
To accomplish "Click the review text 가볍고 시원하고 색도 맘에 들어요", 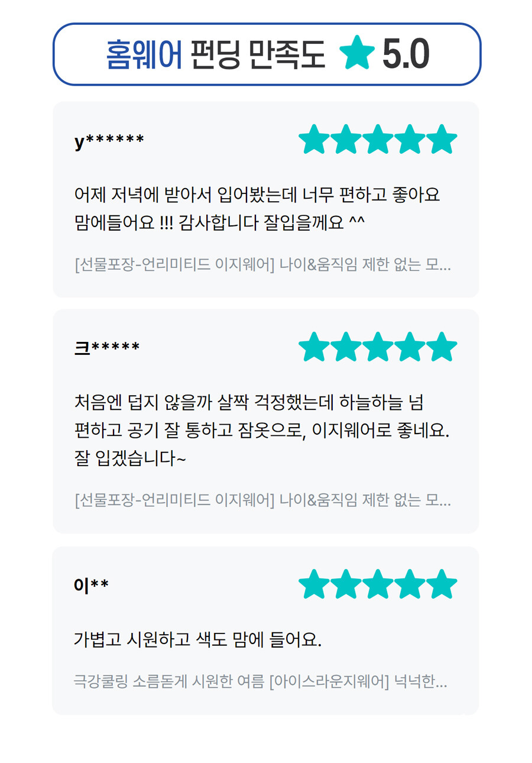I will (x=198, y=639).
